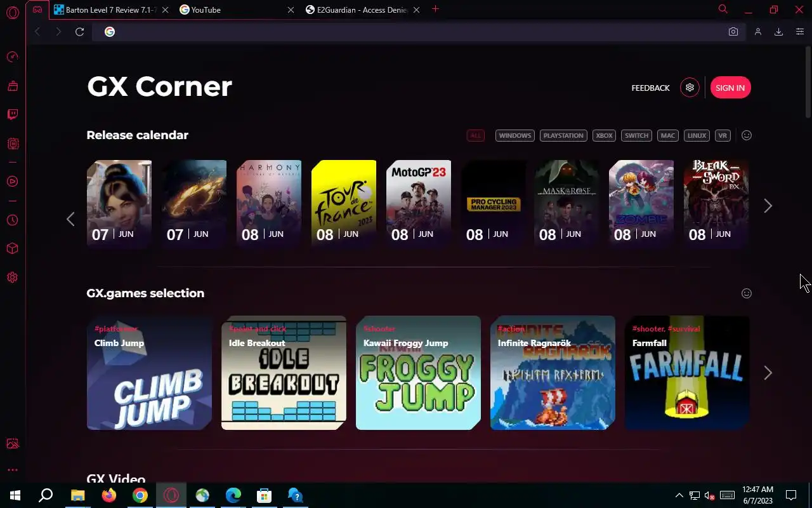Open the Kawaii Froggy Jump game tile
This screenshot has height=508, width=812.
point(418,373)
